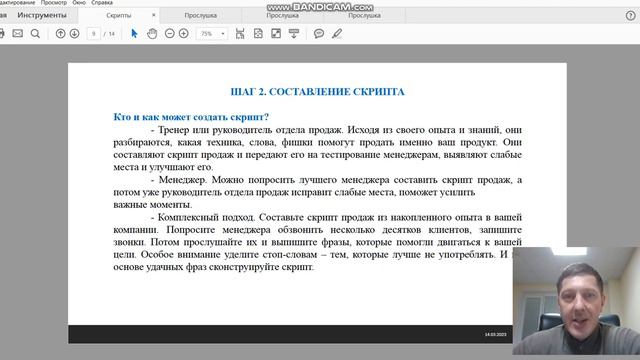The width and height of the screenshot is (640, 360).
Task: Switch to the Инструменты tab
Action: [x=42, y=15]
